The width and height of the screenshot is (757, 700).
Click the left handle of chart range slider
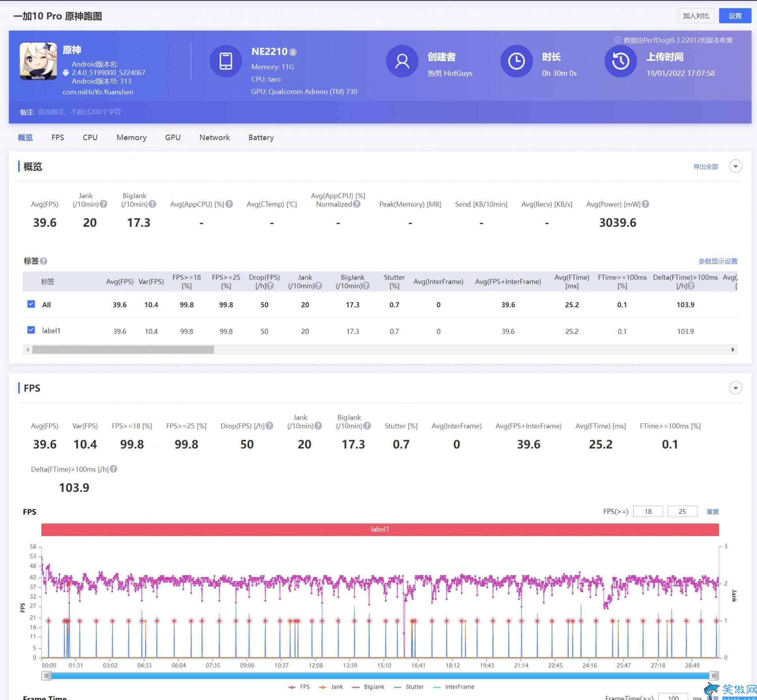point(47,676)
